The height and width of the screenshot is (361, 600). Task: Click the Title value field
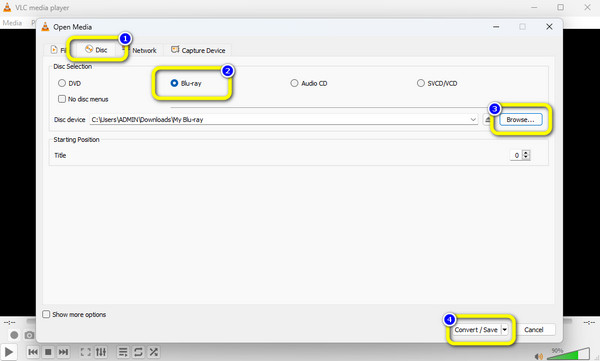click(516, 155)
